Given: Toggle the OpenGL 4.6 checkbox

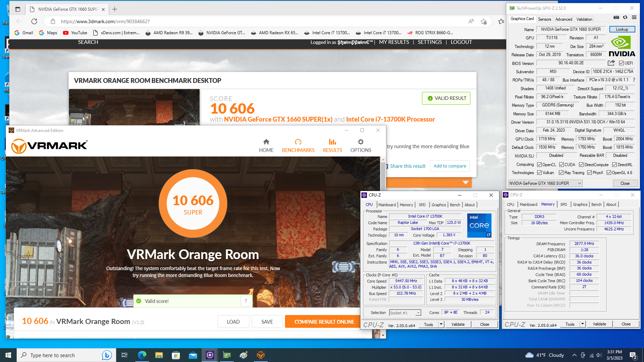Looking at the screenshot, I should click(609, 173).
